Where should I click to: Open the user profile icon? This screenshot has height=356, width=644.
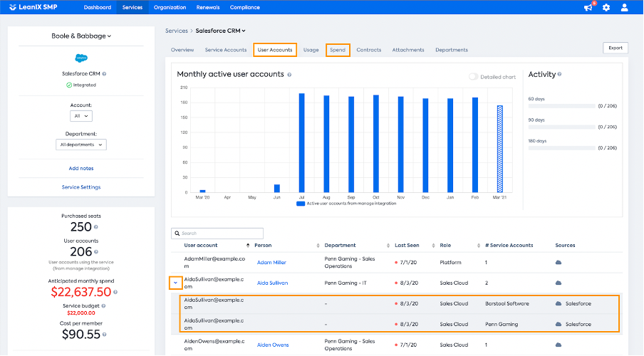pyautogui.click(x=624, y=7)
